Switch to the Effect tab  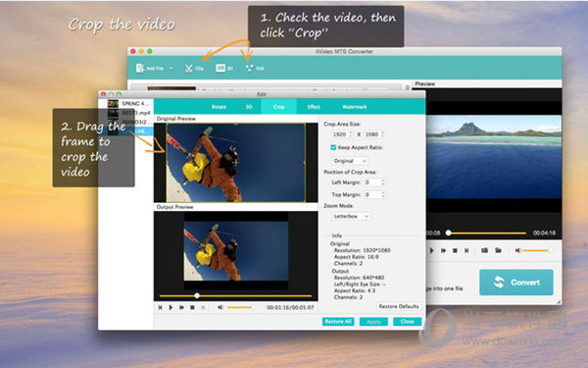coord(314,107)
